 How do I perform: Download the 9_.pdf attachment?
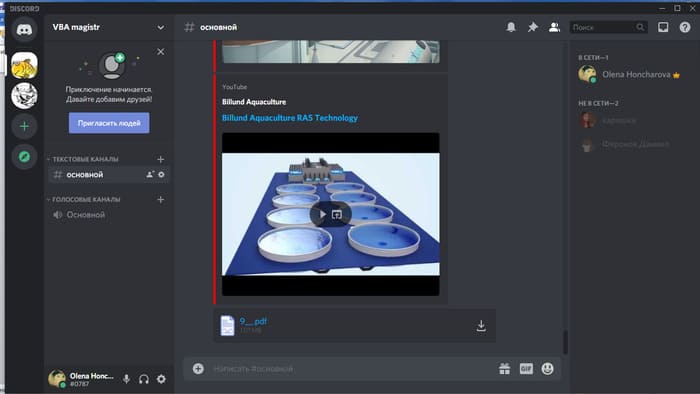pos(481,326)
